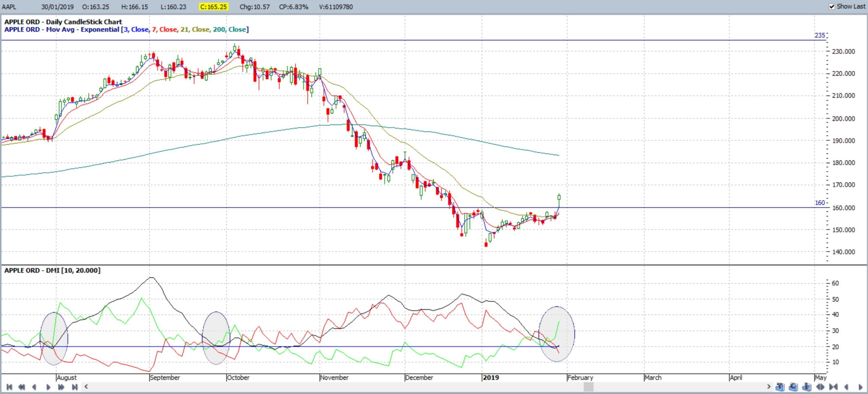Click the '7, Close' red EMA legend
Viewport: 868px width, 394px height.
(x=165, y=29)
